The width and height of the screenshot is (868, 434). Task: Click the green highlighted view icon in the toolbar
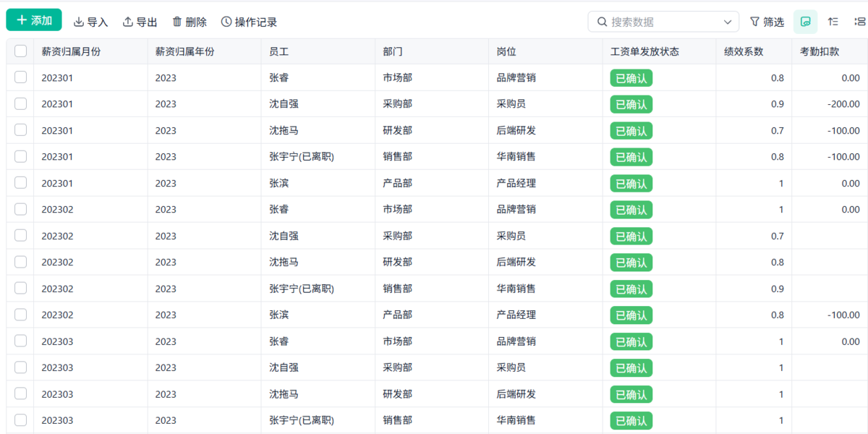806,22
